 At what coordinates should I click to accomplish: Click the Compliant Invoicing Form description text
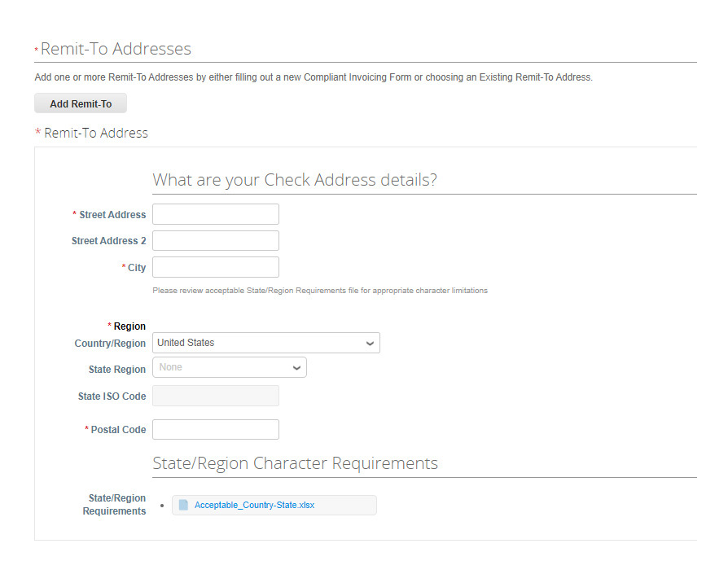tap(312, 77)
